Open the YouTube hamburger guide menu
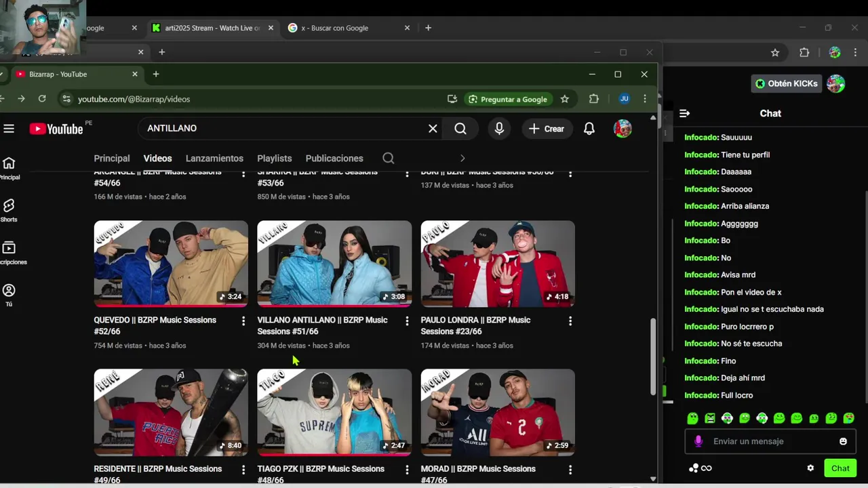This screenshot has width=868, height=488. (x=9, y=129)
